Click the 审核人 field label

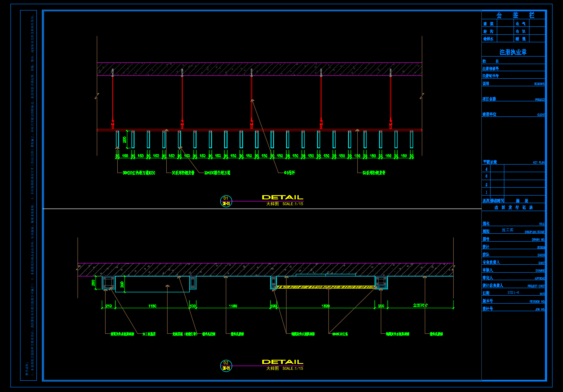(488, 271)
